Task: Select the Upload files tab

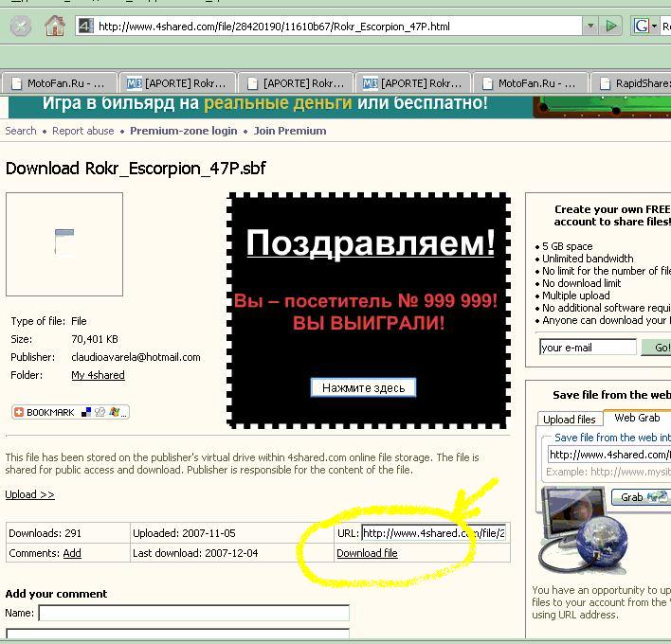Action: pyautogui.click(x=570, y=419)
